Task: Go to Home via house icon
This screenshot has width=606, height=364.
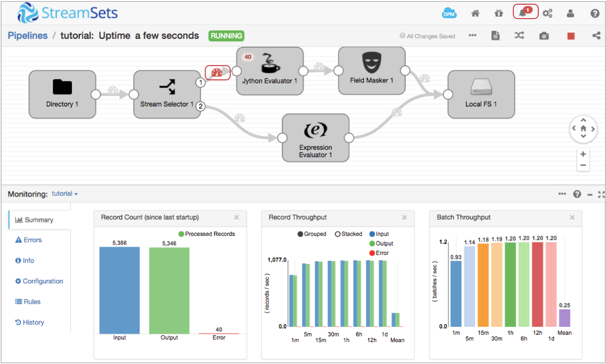Action: coord(475,14)
